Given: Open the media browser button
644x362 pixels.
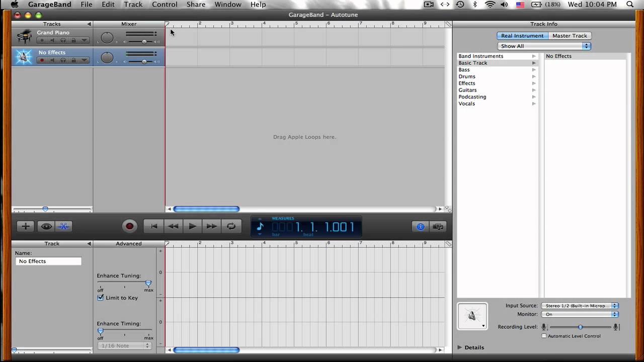Looking at the screenshot, I should click(x=438, y=227).
